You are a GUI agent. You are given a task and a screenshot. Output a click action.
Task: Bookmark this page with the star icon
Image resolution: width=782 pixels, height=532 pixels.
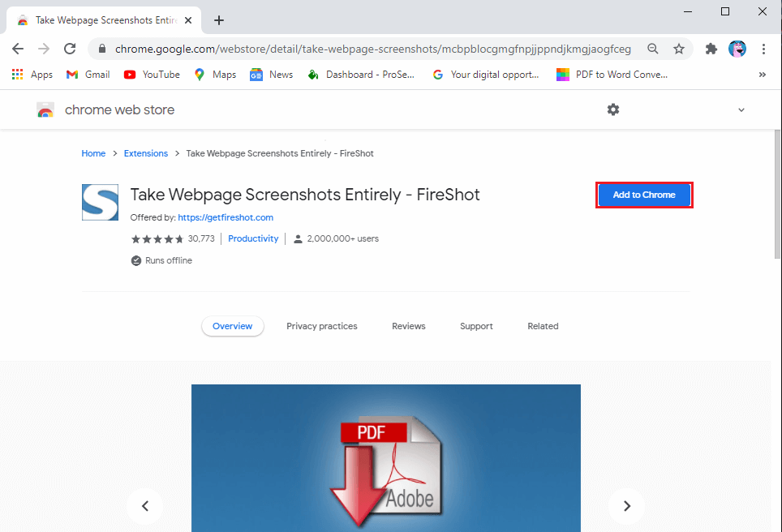679,49
